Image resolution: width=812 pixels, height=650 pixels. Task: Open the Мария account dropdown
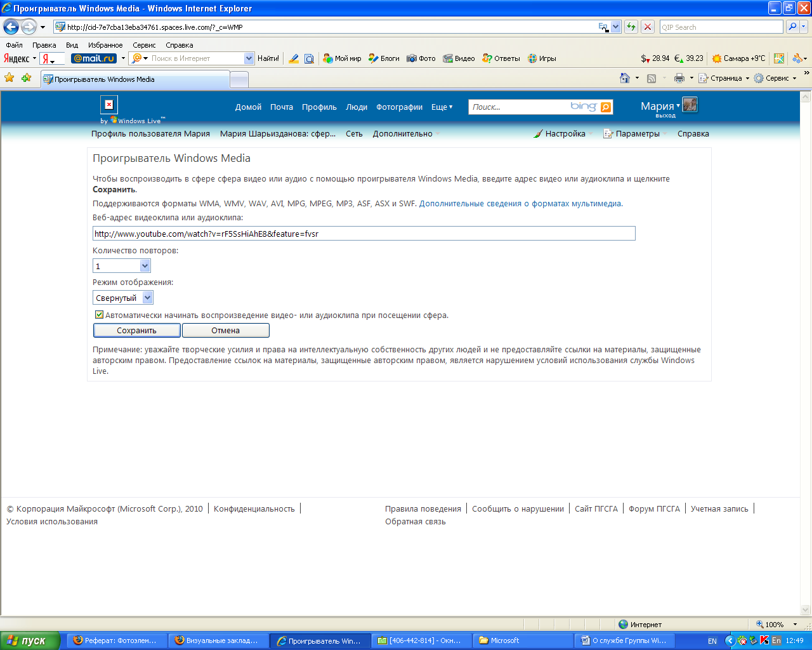(x=660, y=106)
